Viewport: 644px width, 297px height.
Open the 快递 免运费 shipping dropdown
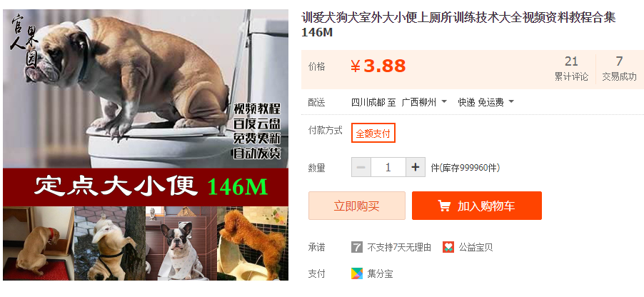tap(486, 102)
